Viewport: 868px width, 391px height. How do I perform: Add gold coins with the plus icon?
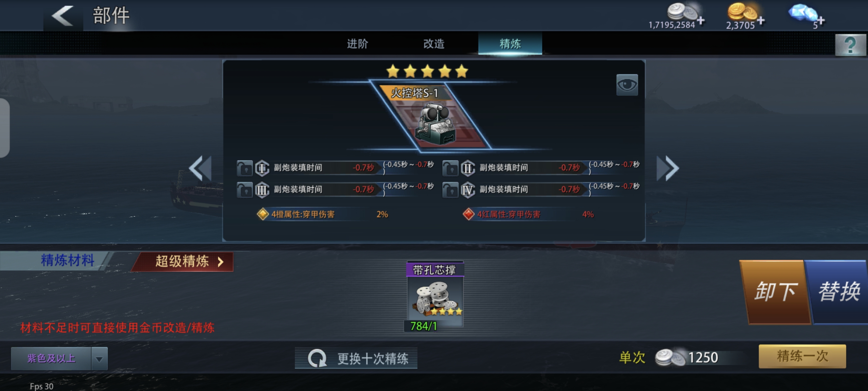[760, 20]
